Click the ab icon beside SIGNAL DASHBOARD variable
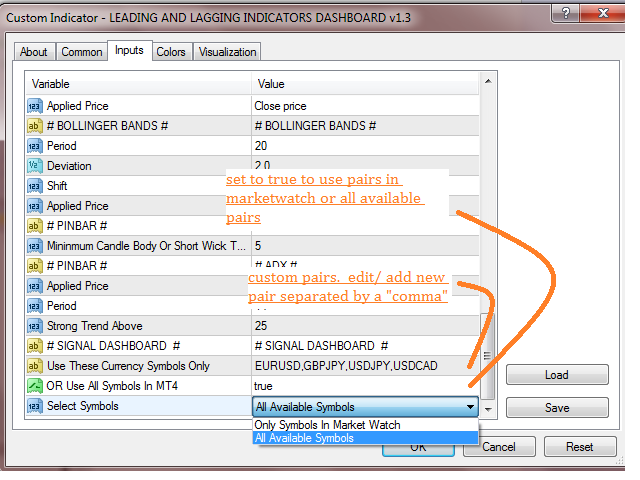This screenshot has height=480, width=640. [34, 346]
